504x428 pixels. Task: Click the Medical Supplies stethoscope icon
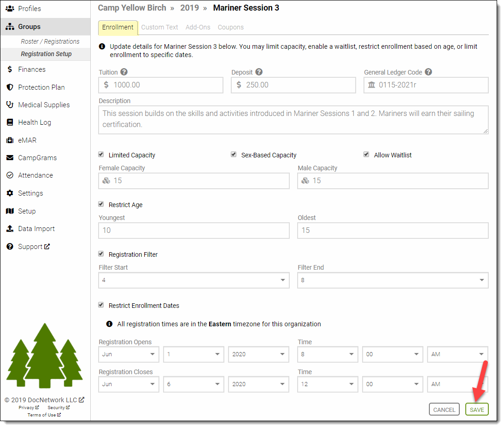point(10,105)
